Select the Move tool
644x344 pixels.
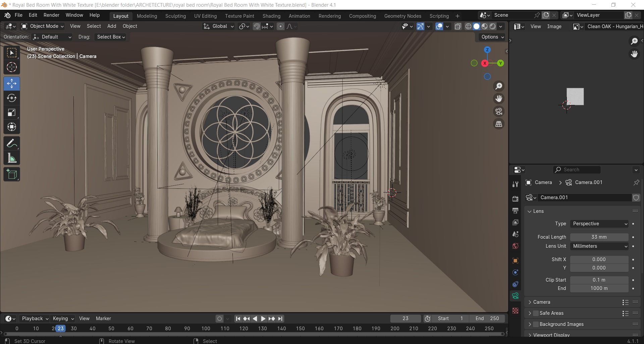[12, 83]
